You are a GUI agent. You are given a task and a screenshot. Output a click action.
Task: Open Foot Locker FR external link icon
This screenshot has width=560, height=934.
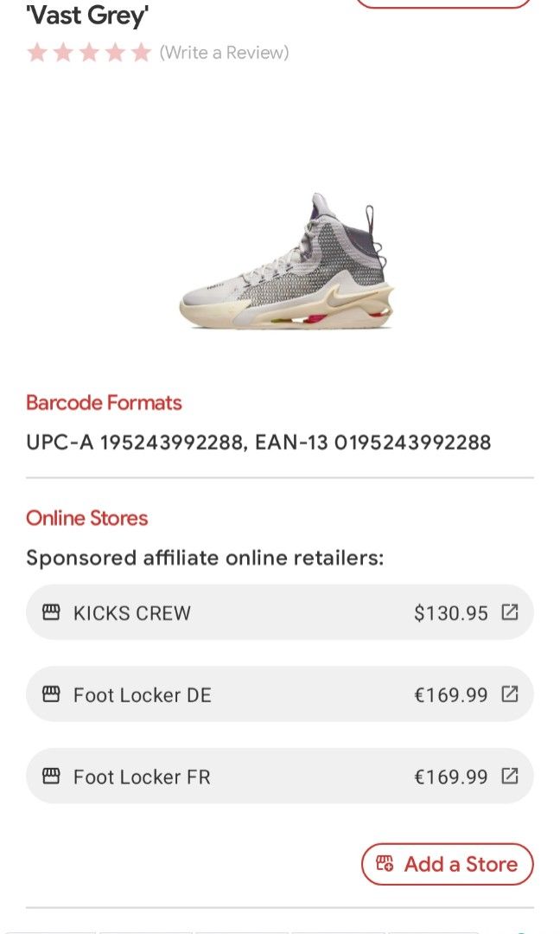click(510, 776)
